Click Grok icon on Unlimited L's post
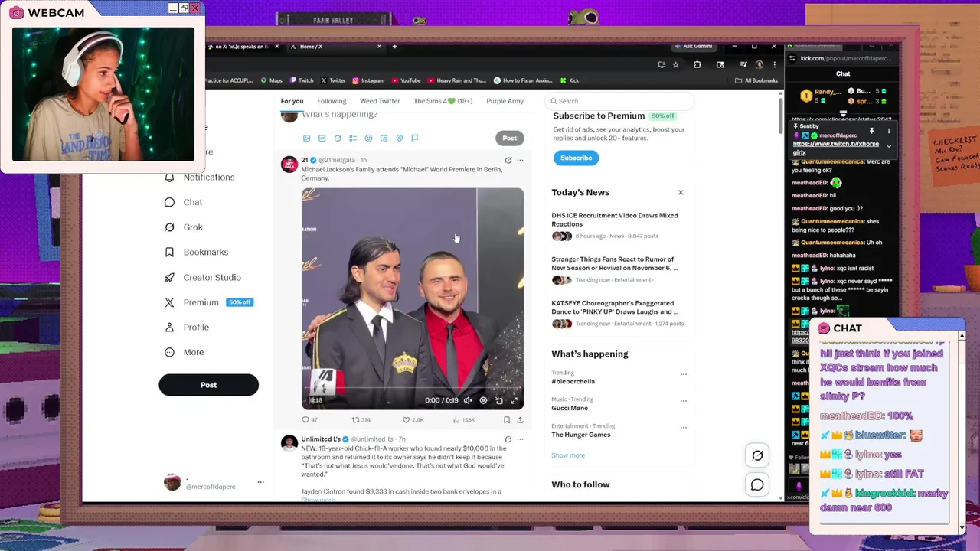The width and height of the screenshot is (980, 551). point(508,439)
